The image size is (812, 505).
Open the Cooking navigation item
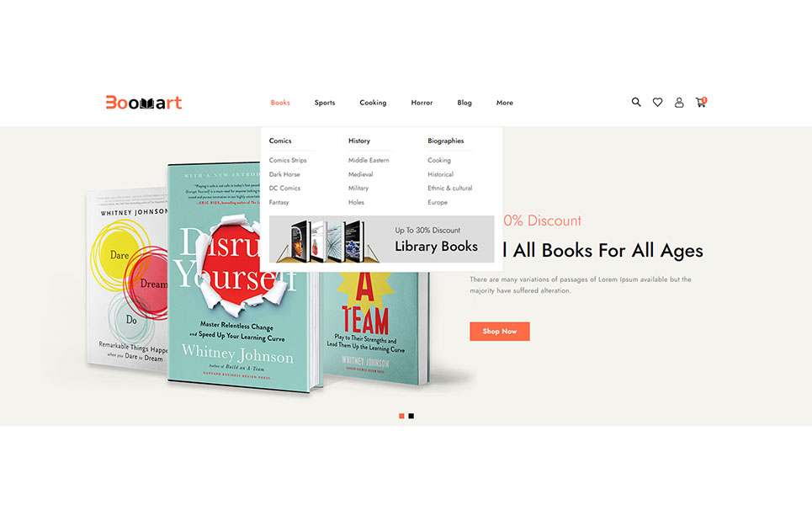[373, 103]
